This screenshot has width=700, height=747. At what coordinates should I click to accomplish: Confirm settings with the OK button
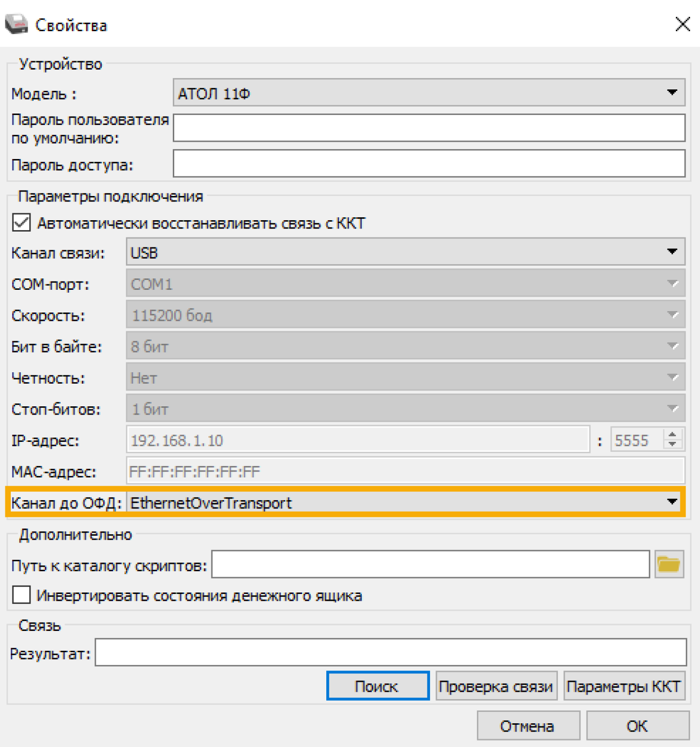tap(637, 725)
